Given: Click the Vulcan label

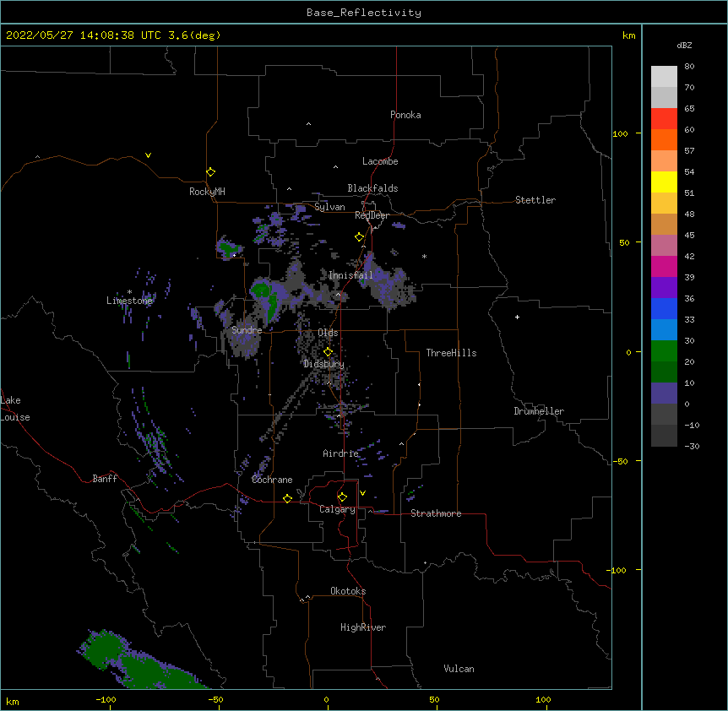Looking at the screenshot, I should point(459,669).
